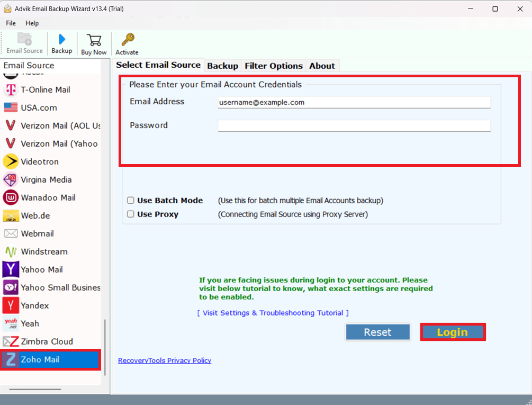Select the 'Zoho Mail' list entry text
The image size is (532, 405).
point(40,359)
